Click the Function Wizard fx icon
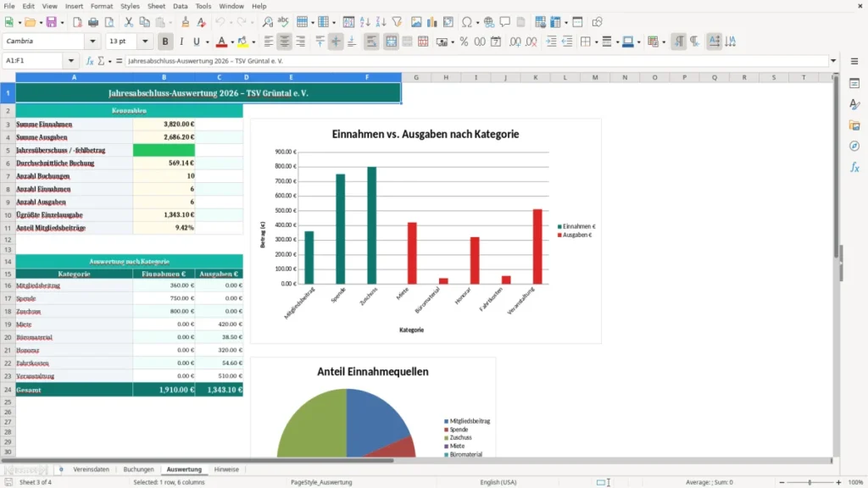Viewport: 868px width, 488px height. 90,61
